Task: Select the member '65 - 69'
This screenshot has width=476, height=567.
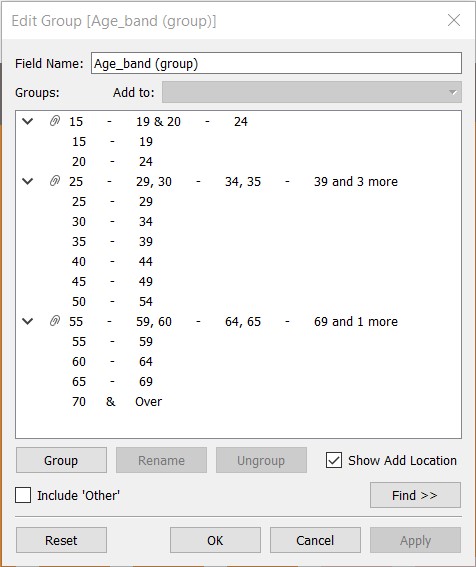Action: coord(112,381)
